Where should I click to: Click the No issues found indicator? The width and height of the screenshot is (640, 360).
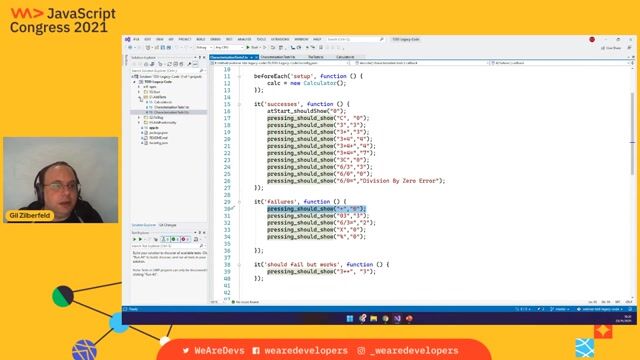click(x=246, y=302)
